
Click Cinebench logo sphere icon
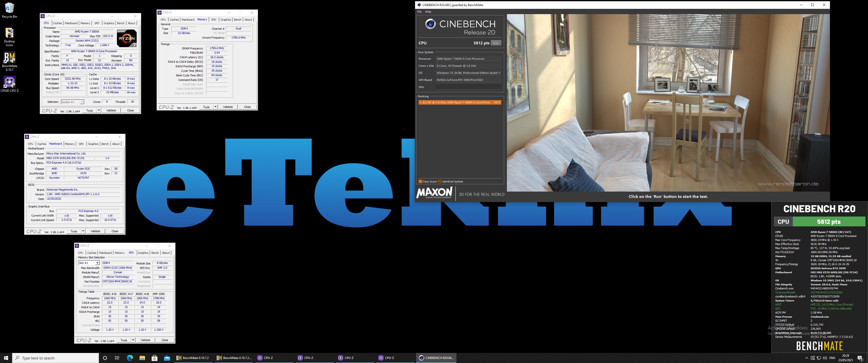point(430,24)
